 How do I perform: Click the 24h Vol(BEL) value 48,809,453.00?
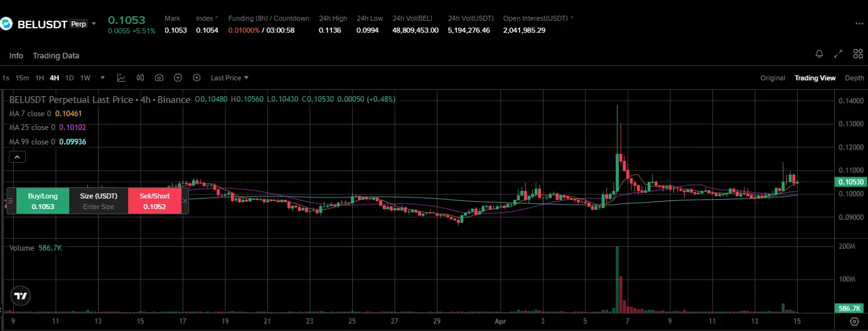click(x=415, y=30)
